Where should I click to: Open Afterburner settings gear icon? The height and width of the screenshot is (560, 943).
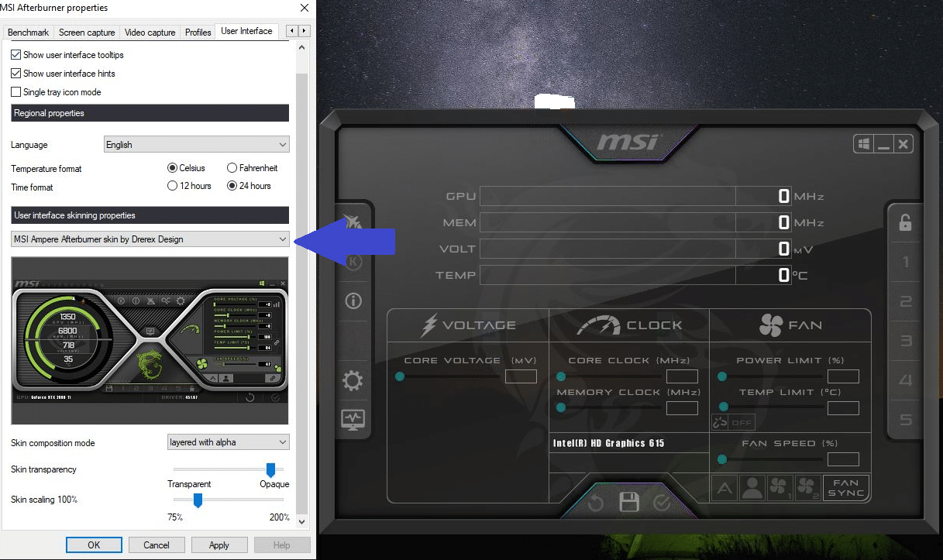[x=353, y=380]
